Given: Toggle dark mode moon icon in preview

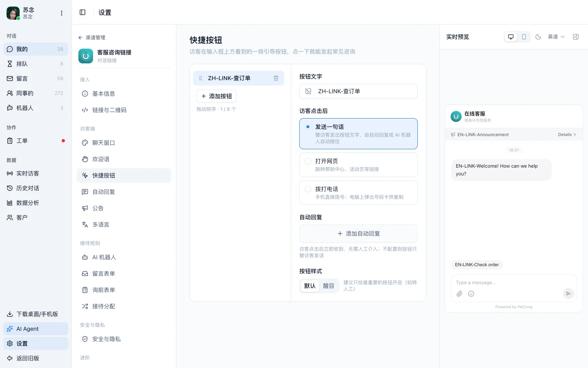Looking at the screenshot, I should pyautogui.click(x=538, y=37).
